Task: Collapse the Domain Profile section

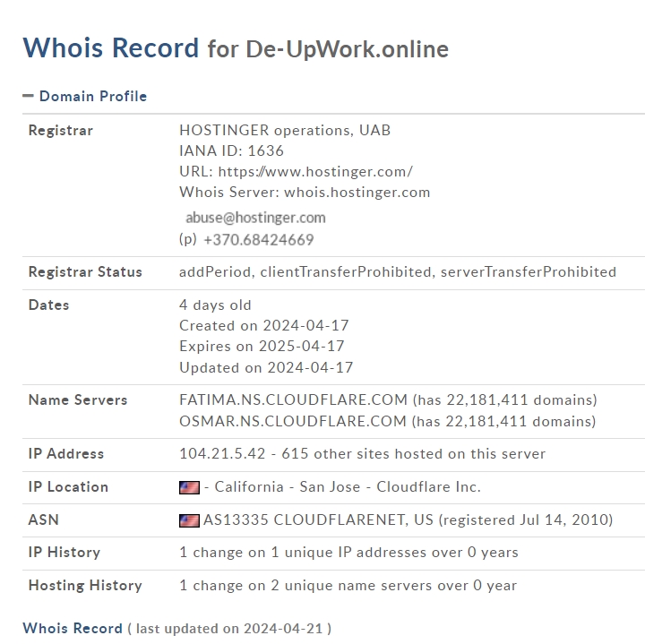Action: (x=28, y=96)
